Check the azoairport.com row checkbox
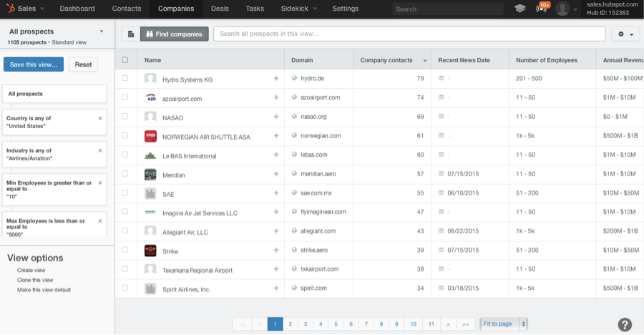 click(x=125, y=97)
